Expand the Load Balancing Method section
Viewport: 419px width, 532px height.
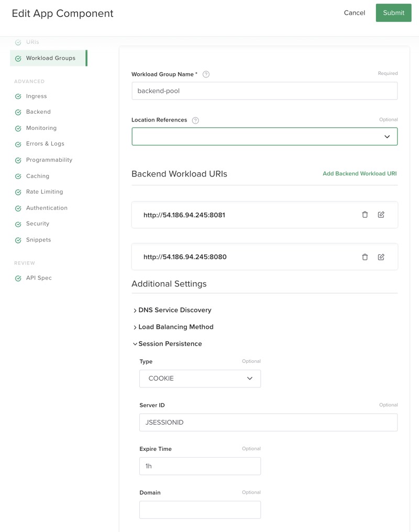point(175,327)
